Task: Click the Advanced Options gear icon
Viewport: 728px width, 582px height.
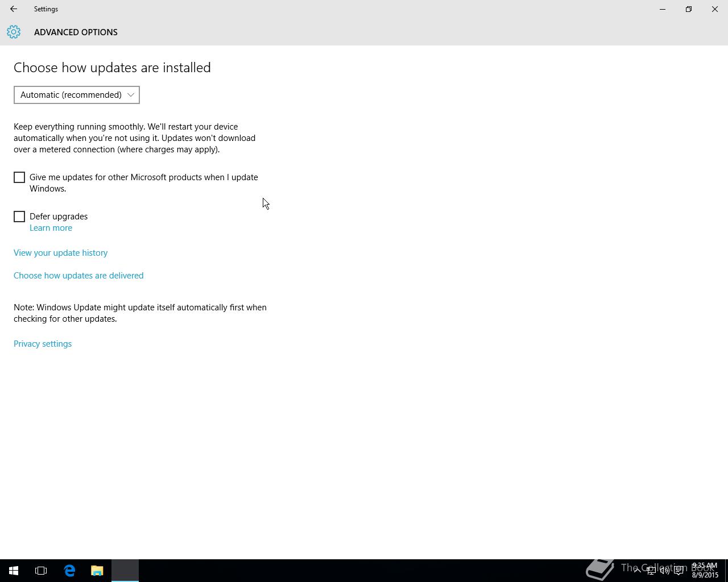Action: (x=14, y=32)
